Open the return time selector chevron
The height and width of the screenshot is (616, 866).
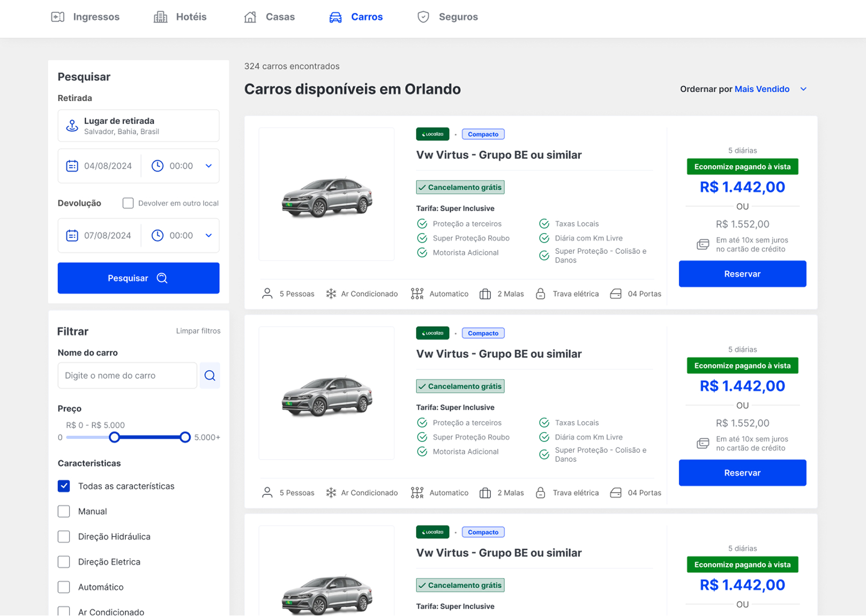(208, 235)
